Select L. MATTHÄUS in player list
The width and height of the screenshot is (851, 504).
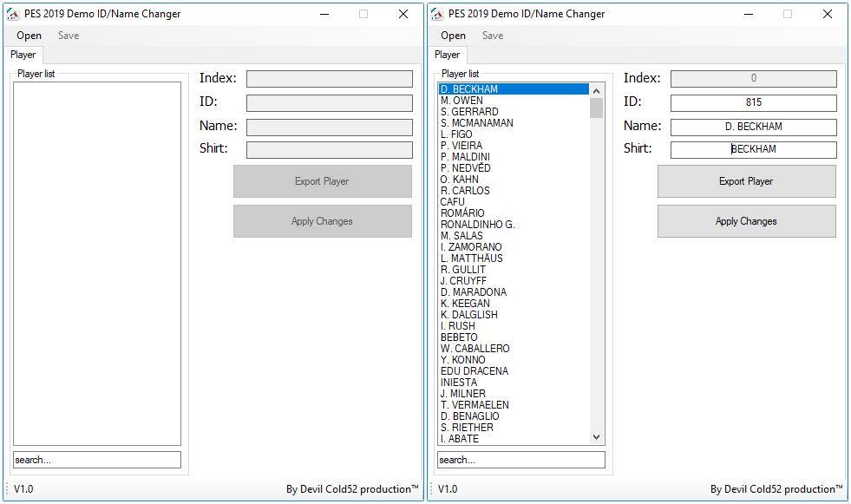pos(514,259)
